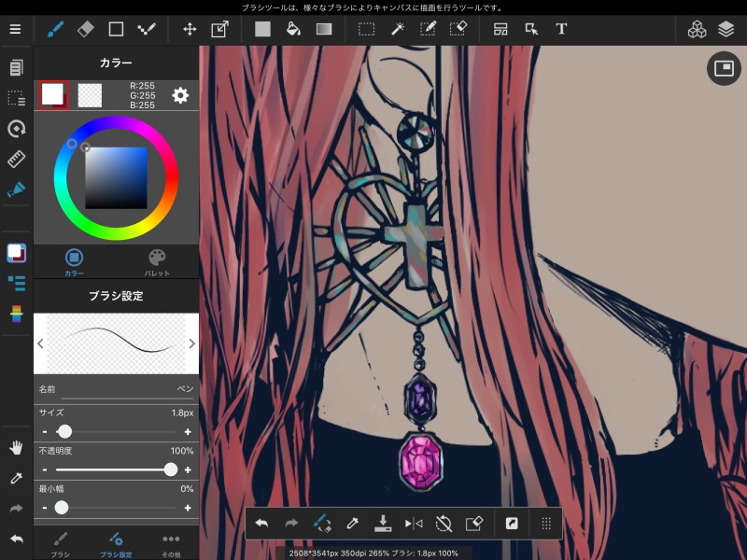Click the save download icon in shortcut bar

pyautogui.click(x=383, y=524)
